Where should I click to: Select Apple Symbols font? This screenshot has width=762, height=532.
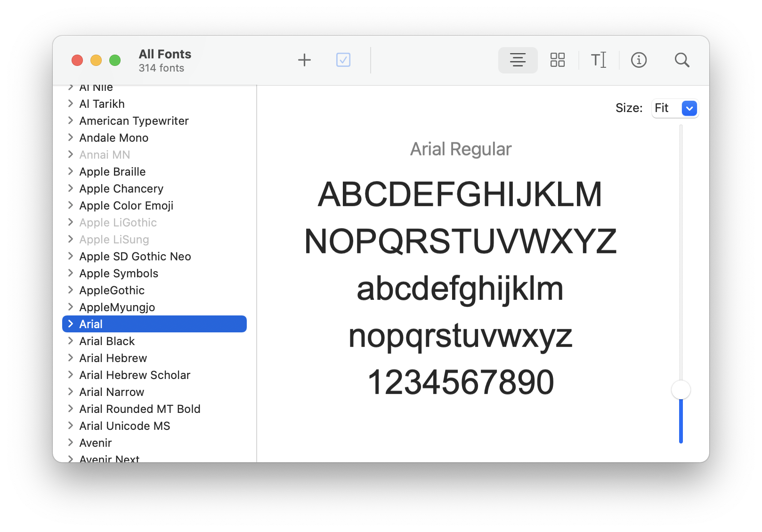[154, 273]
